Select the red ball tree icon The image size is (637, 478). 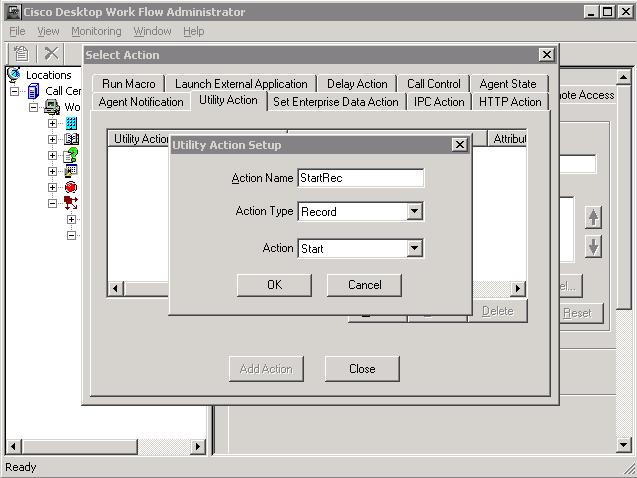[71, 187]
